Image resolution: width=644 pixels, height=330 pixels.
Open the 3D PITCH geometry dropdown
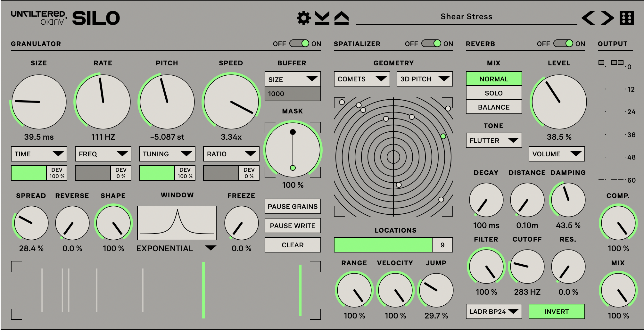425,79
